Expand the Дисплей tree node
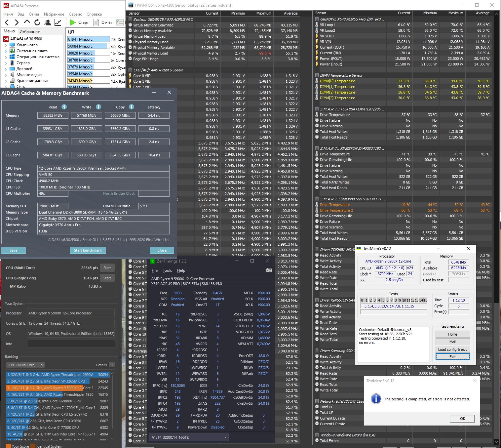 6,69
